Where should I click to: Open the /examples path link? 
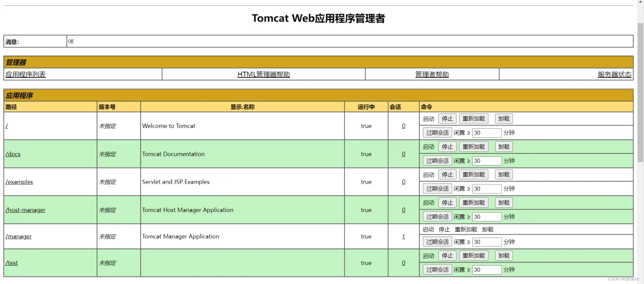point(19,182)
